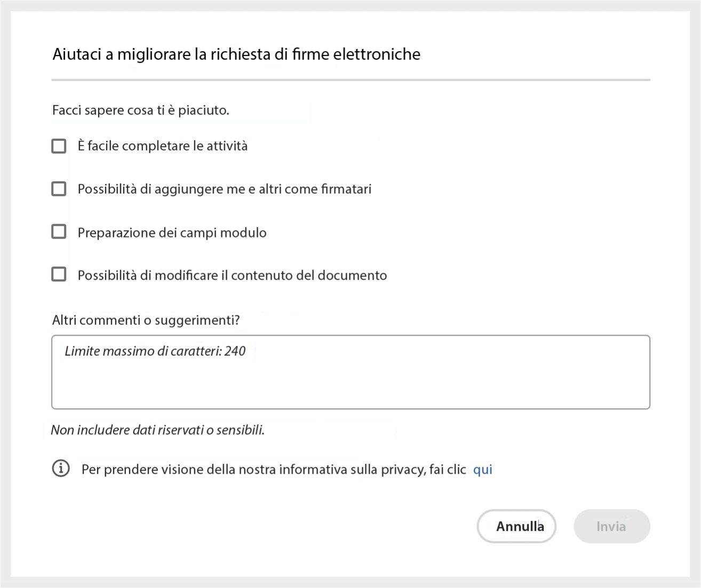701x588 pixels.
Task: Select the dialog title text
Action: 236,54
